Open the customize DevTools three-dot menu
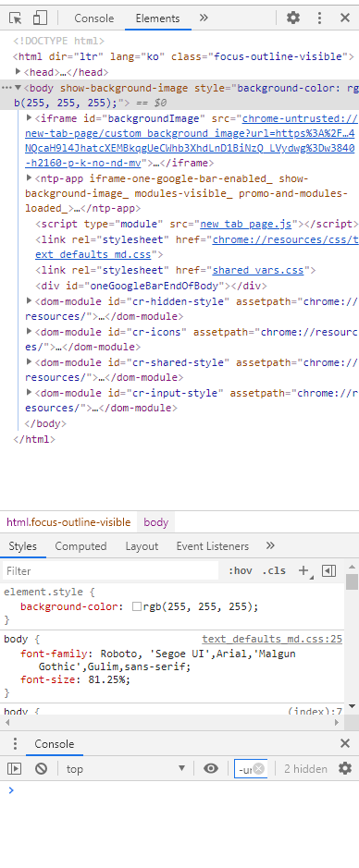This screenshot has height=868, width=359. (319, 18)
